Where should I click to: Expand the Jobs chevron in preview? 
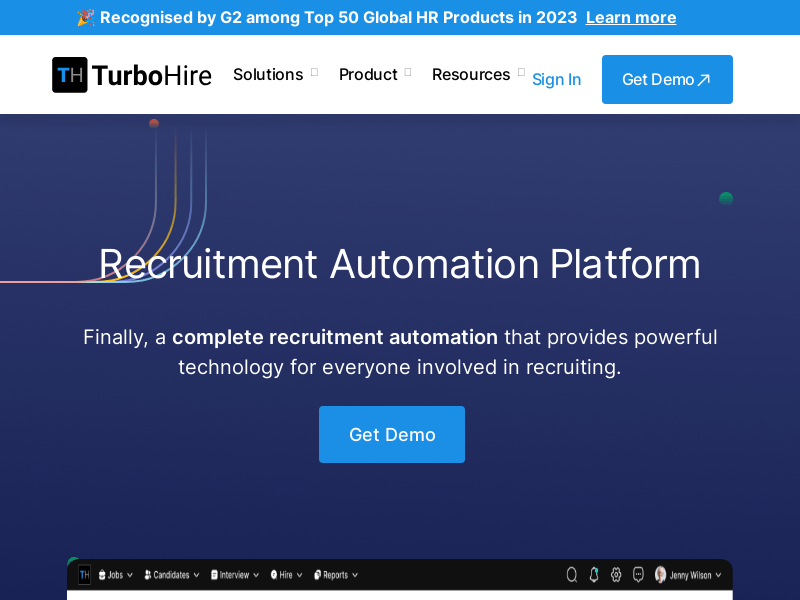click(130, 576)
